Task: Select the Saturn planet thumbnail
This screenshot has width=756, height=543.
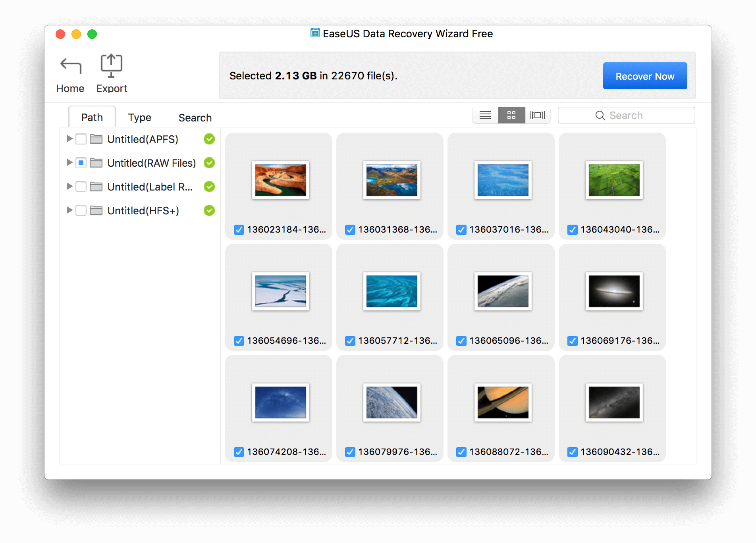Action: [503, 402]
